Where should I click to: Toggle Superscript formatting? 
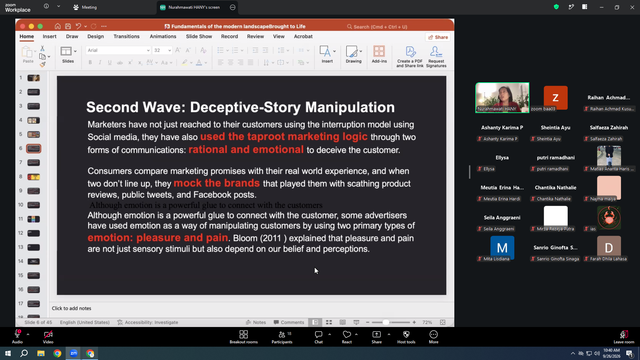pos(130,62)
